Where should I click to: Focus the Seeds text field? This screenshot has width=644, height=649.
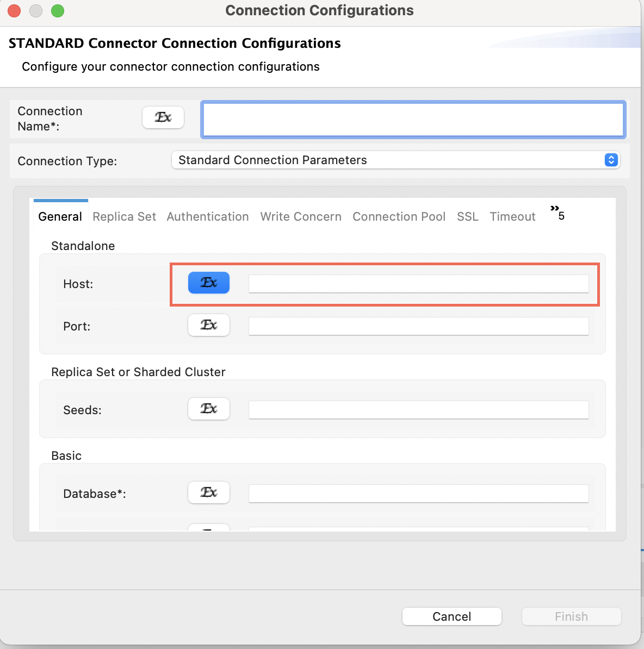tap(419, 410)
